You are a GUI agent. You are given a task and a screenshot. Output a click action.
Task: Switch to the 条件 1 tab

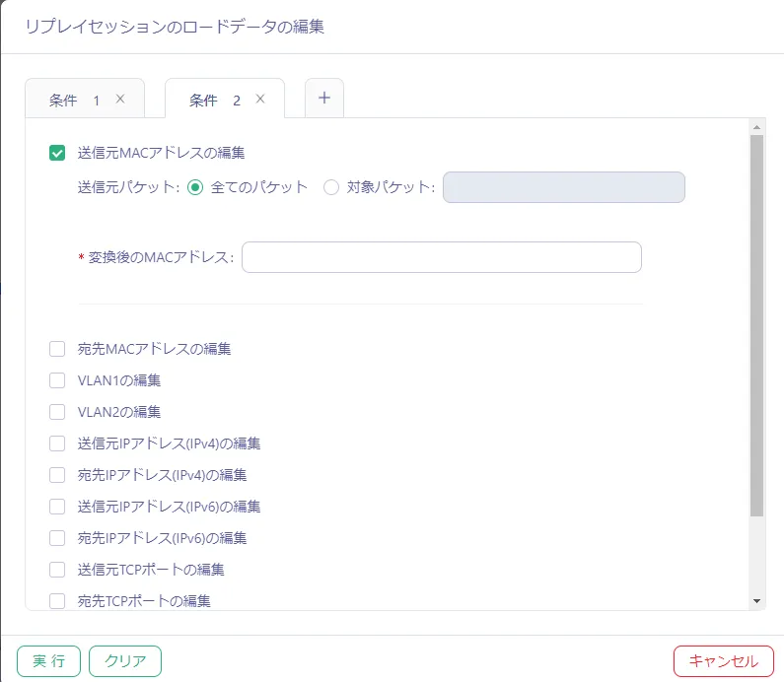pyautogui.click(x=85, y=99)
